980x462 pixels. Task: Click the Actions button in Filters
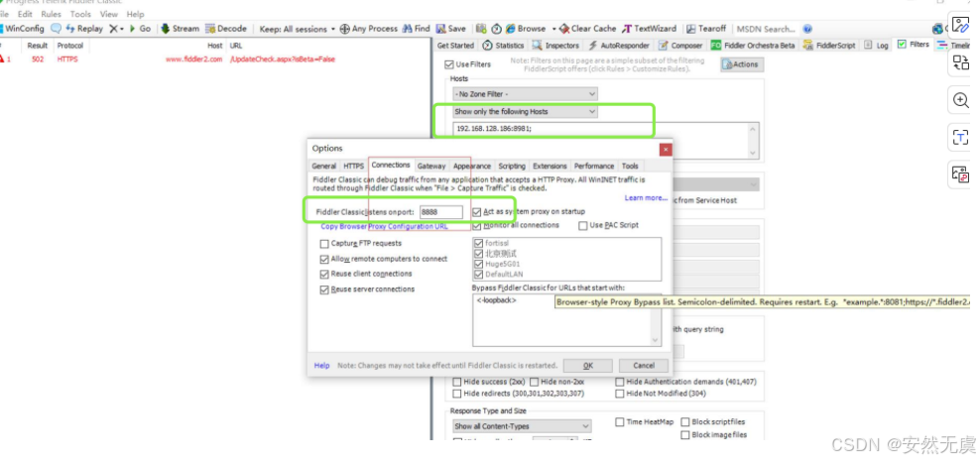(x=742, y=64)
